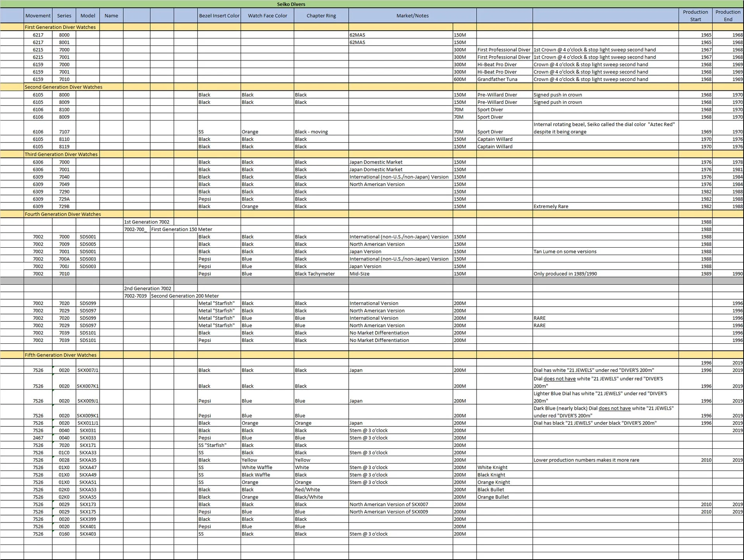
Task: Click the Black Tachymeter chapter ring cell
Action: (315, 274)
